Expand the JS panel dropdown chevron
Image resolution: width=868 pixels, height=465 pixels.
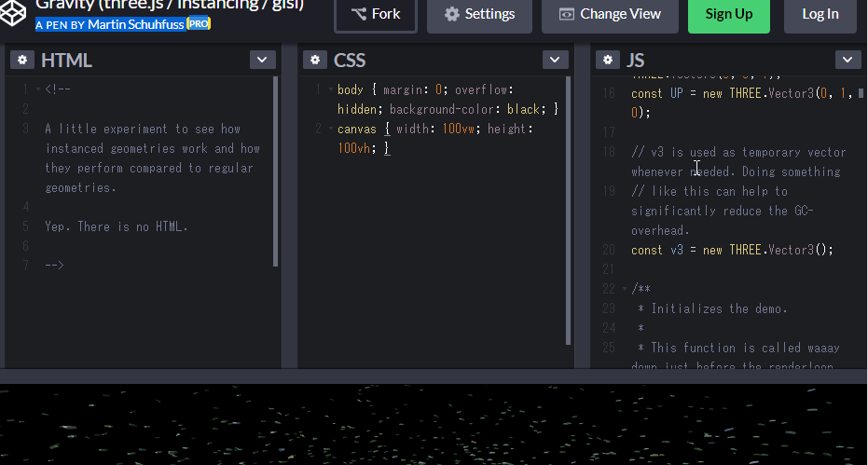(848, 60)
